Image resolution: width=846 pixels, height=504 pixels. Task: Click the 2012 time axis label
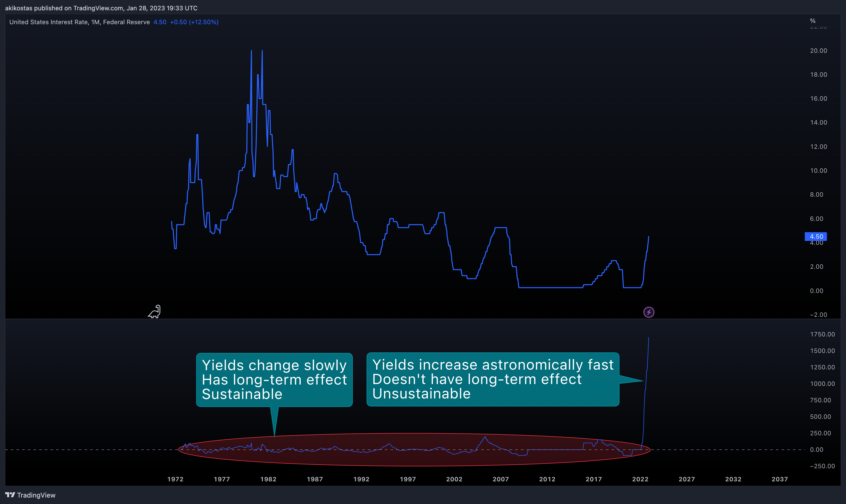tap(547, 479)
